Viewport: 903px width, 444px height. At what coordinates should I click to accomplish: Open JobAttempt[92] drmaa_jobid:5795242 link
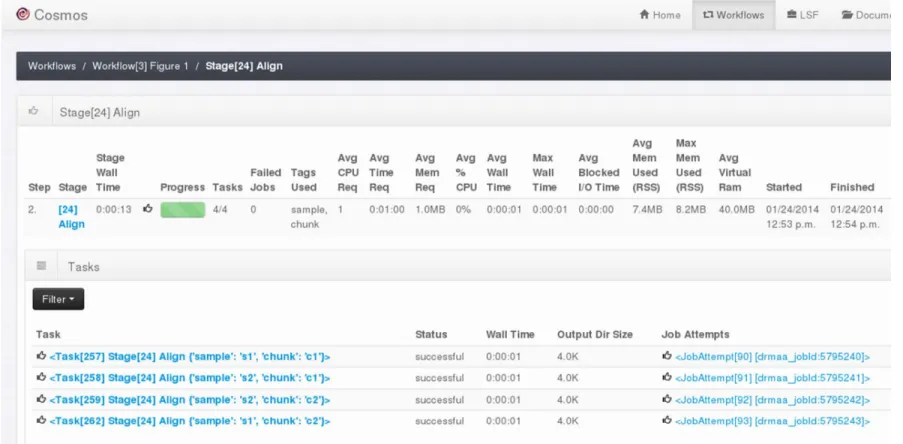pyautogui.click(x=772, y=400)
